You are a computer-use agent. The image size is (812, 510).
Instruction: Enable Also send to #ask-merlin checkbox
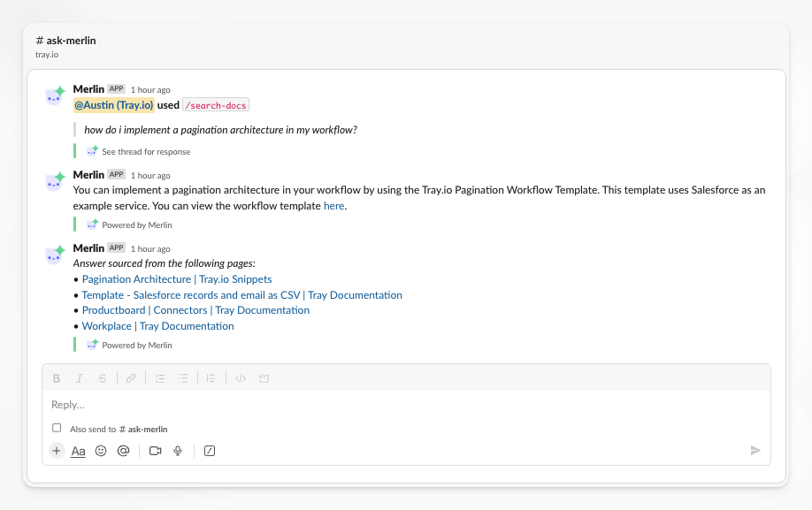(57, 428)
